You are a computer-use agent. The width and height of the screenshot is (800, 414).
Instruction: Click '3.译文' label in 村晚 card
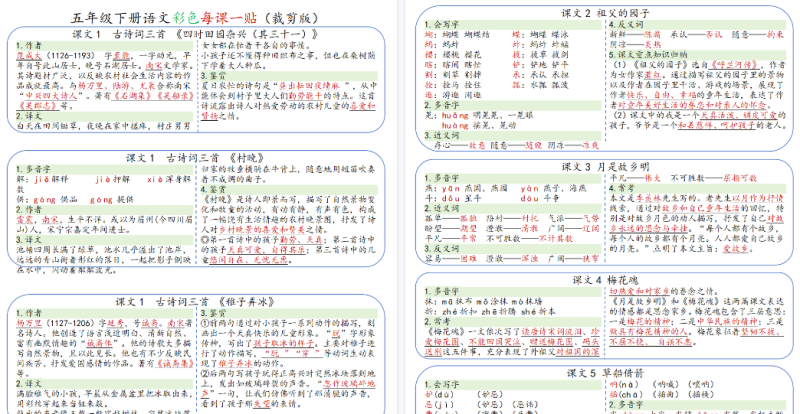tap(29, 239)
